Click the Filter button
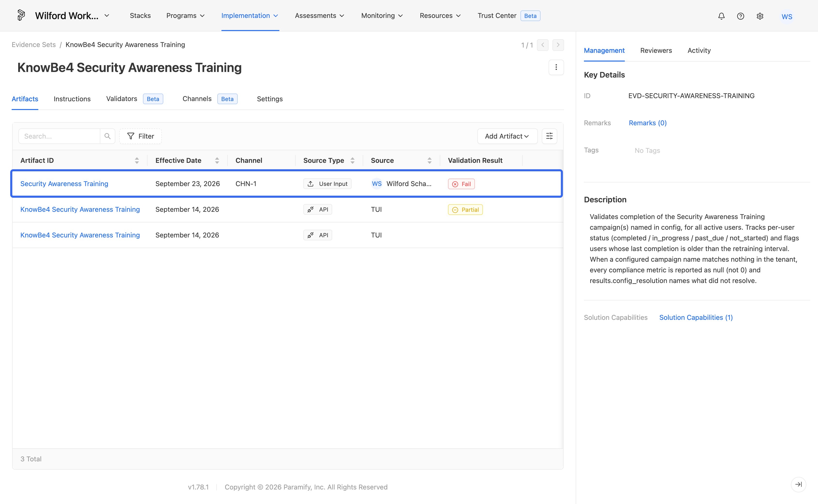The width and height of the screenshot is (818, 504). 140,136
